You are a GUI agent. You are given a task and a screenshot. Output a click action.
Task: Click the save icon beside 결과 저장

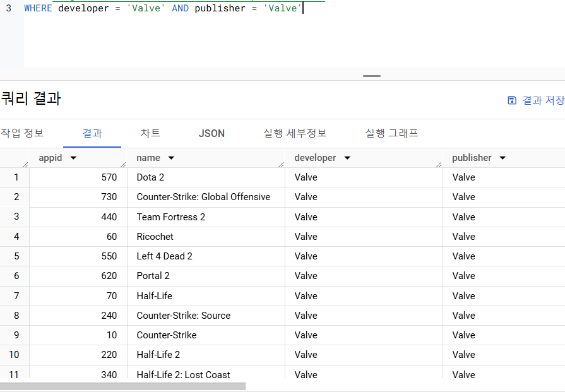pos(512,100)
